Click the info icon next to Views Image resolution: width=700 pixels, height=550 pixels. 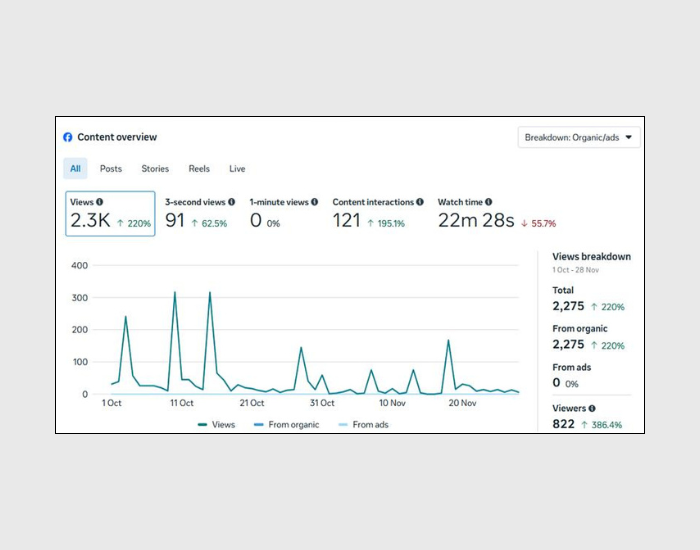click(100, 202)
